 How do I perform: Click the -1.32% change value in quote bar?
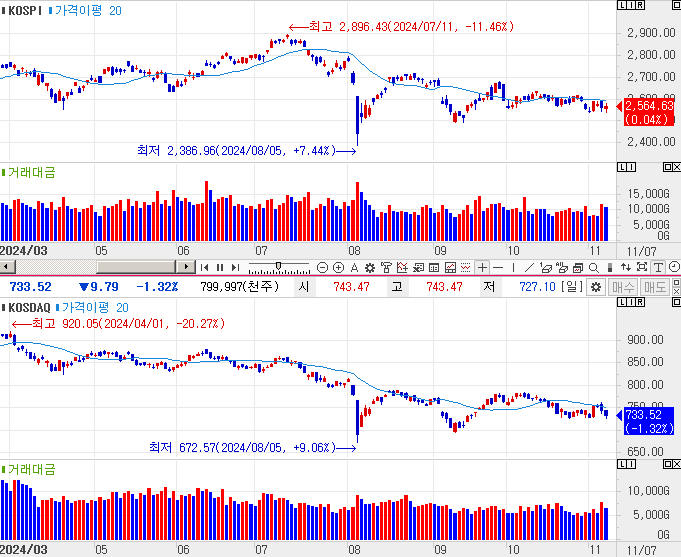[157, 287]
